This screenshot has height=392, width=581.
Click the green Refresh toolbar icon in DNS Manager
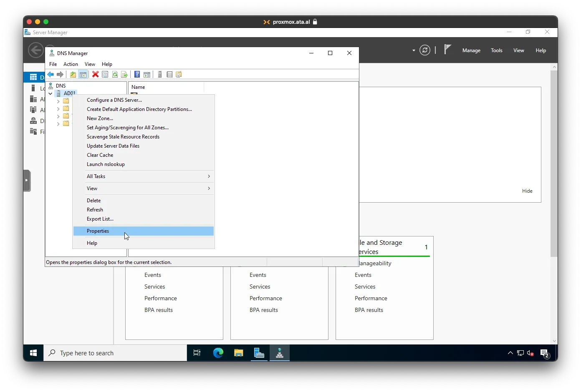tap(115, 75)
